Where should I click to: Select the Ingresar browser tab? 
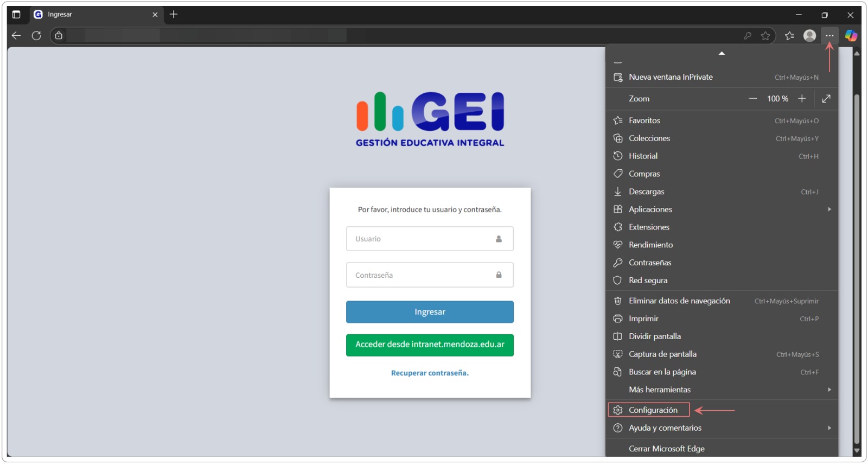coord(97,15)
